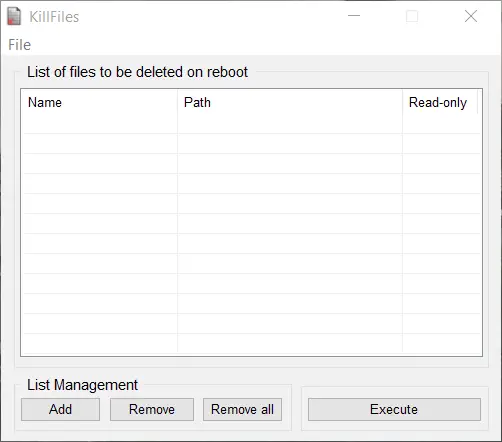Screen dimensions: 502x442
Task: Click first empty cell under Read-only column
Action: 441,124
